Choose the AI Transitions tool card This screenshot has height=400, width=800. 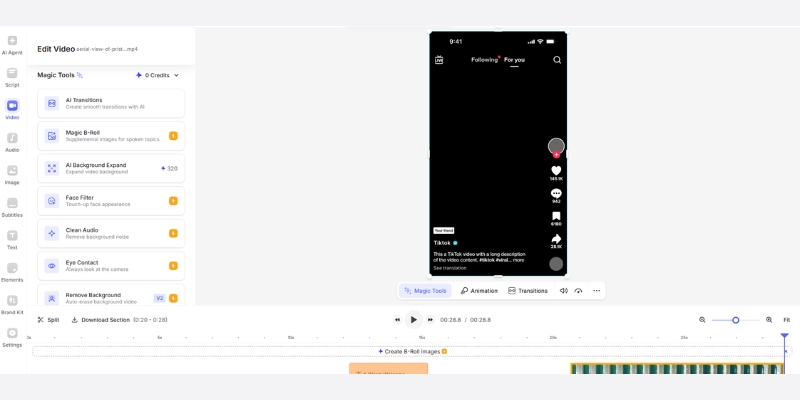click(x=111, y=104)
